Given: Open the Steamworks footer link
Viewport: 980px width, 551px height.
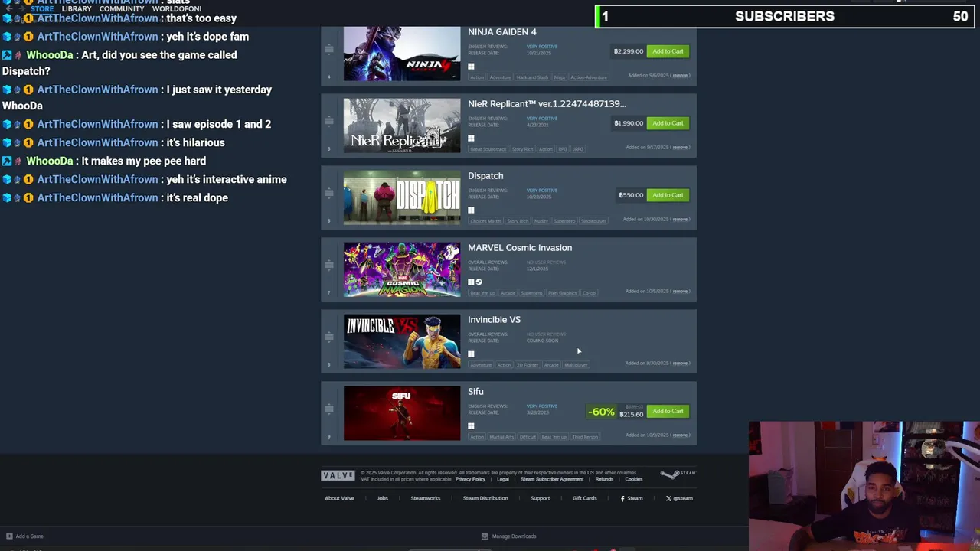Looking at the screenshot, I should pyautogui.click(x=426, y=498).
